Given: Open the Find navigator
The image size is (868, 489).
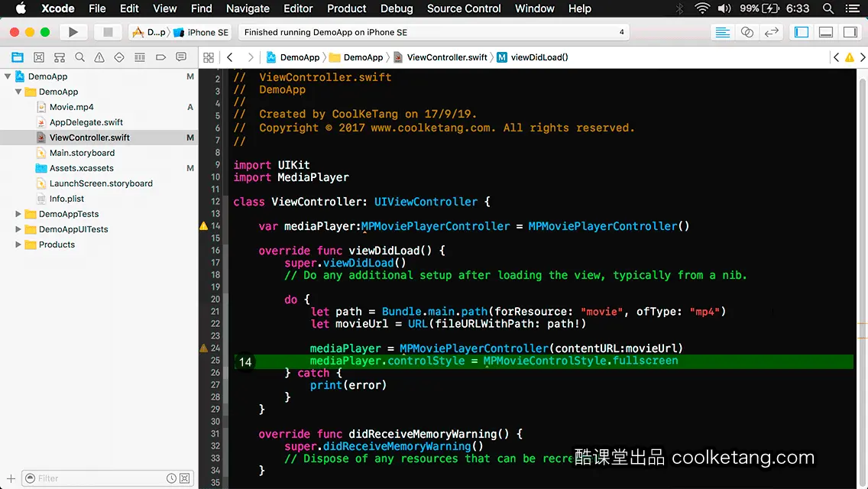Looking at the screenshot, I should (x=79, y=57).
